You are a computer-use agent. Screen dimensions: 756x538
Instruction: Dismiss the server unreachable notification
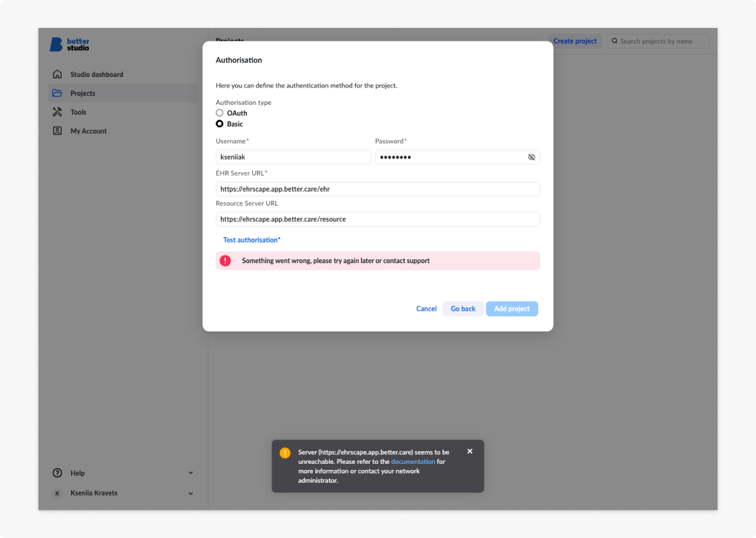pos(470,451)
